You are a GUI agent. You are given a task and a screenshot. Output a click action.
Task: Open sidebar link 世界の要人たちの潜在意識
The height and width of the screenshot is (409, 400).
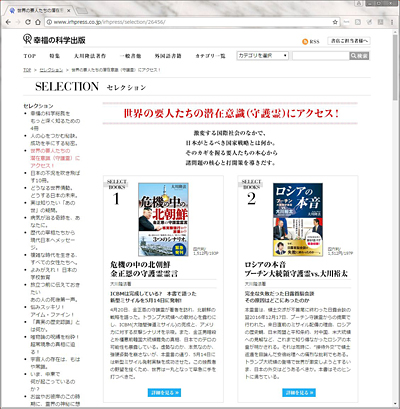click(55, 158)
